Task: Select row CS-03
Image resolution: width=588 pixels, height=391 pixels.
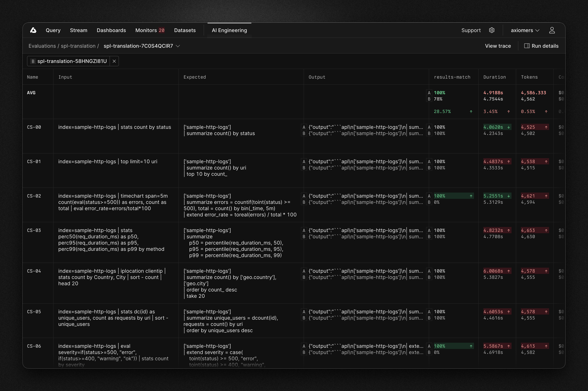Action: [x=34, y=230]
